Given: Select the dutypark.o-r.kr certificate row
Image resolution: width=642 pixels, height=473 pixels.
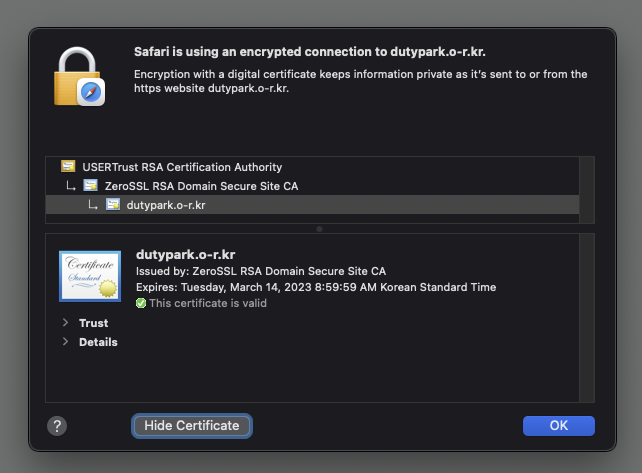Looking at the screenshot, I should click(312, 204).
